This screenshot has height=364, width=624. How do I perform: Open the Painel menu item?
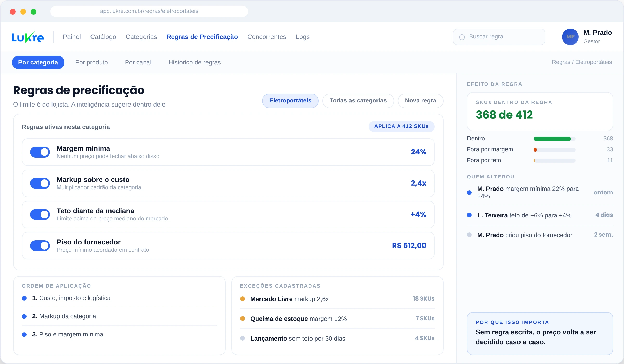(x=72, y=37)
